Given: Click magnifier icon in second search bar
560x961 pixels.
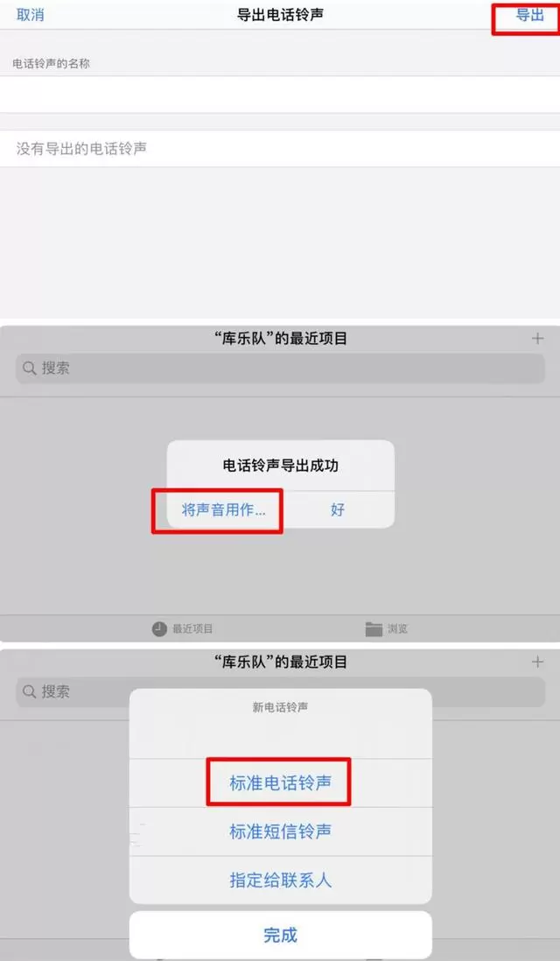Looking at the screenshot, I should (29, 692).
